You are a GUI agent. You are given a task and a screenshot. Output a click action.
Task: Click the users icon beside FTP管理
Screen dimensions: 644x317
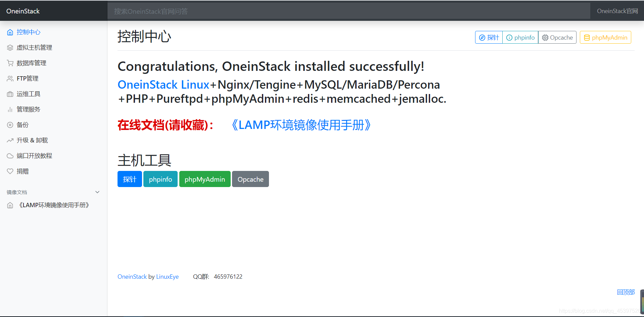pos(10,79)
